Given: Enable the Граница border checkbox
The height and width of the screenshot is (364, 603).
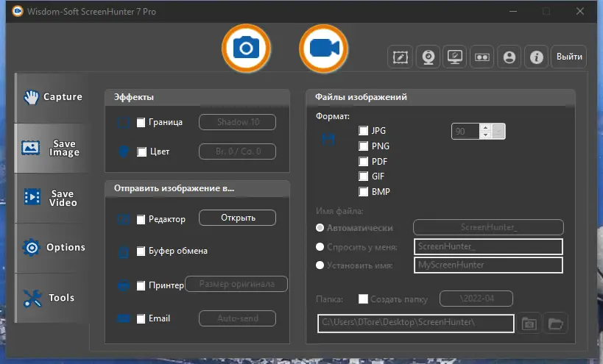Looking at the screenshot, I should pos(141,123).
